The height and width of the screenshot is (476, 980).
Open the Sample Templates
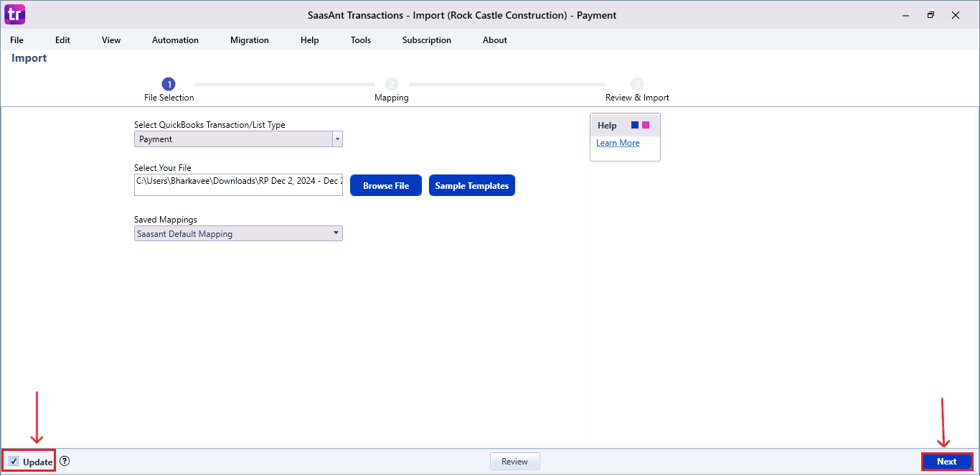point(471,185)
